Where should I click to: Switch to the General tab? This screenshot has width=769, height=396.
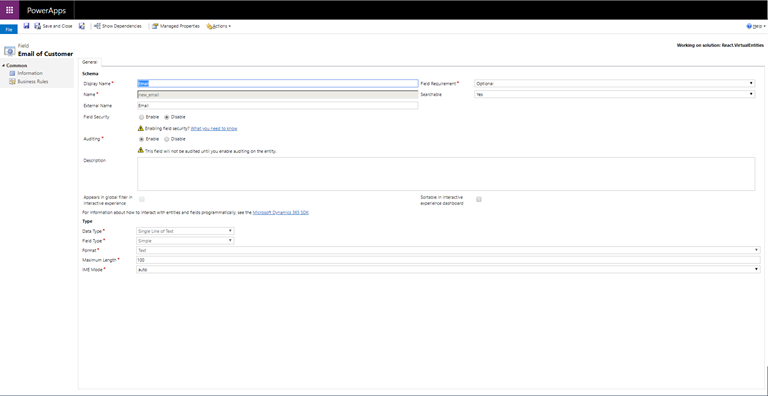tap(89, 62)
